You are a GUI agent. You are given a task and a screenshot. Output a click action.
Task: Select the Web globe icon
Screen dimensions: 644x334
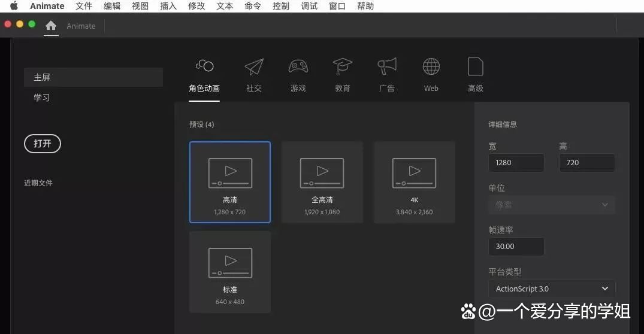click(x=431, y=66)
